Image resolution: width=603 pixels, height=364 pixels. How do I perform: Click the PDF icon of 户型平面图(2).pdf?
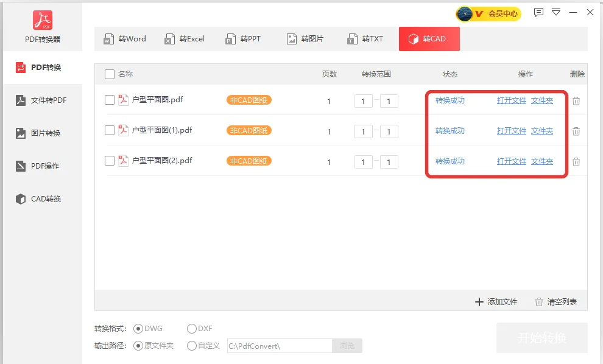pyautogui.click(x=123, y=160)
